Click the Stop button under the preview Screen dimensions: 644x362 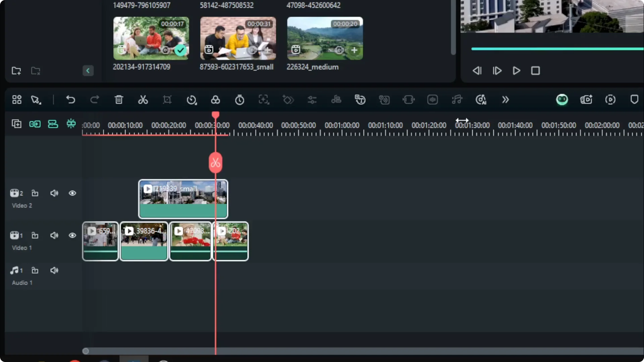click(535, 71)
